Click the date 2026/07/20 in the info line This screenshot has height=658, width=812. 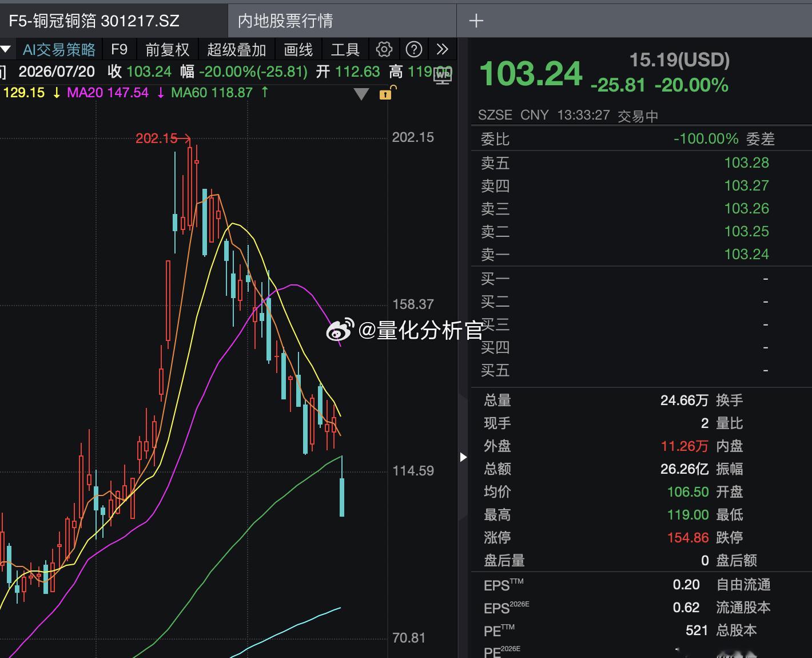pyautogui.click(x=57, y=72)
